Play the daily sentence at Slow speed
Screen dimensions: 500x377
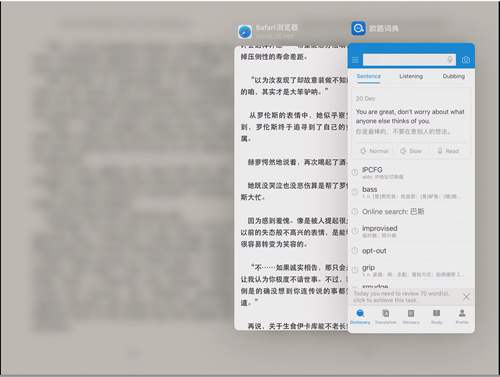[411, 151]
